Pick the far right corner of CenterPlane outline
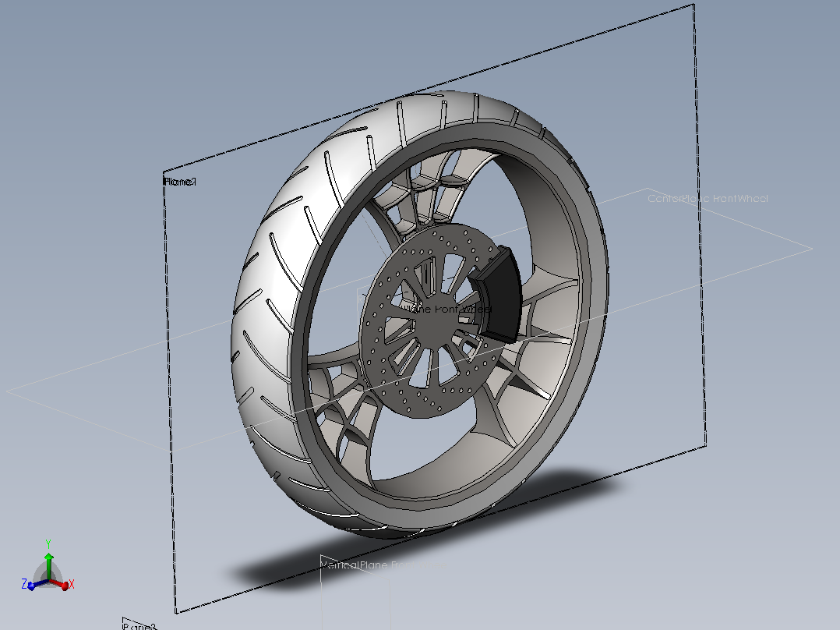 click(812, 248)
